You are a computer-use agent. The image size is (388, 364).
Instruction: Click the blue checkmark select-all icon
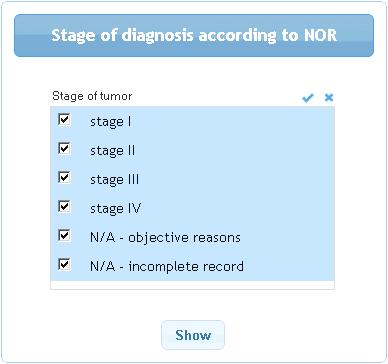click(x=308, y=98)
